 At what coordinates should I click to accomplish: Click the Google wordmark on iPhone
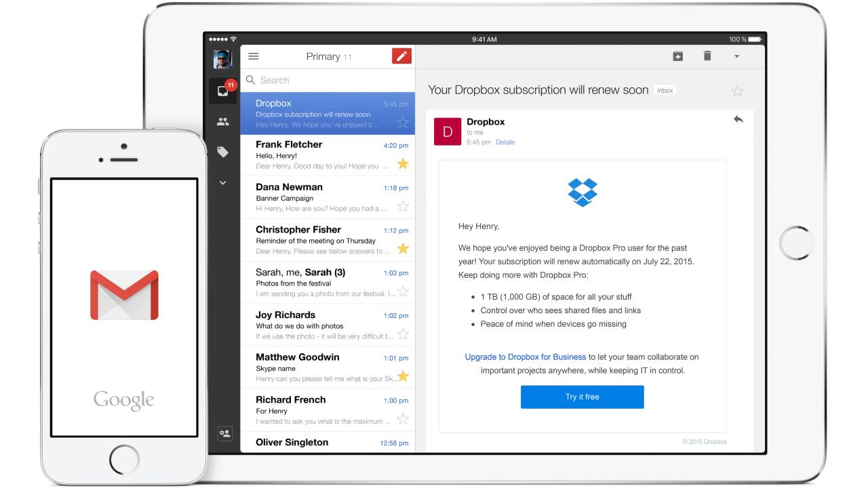coord(123,401)
